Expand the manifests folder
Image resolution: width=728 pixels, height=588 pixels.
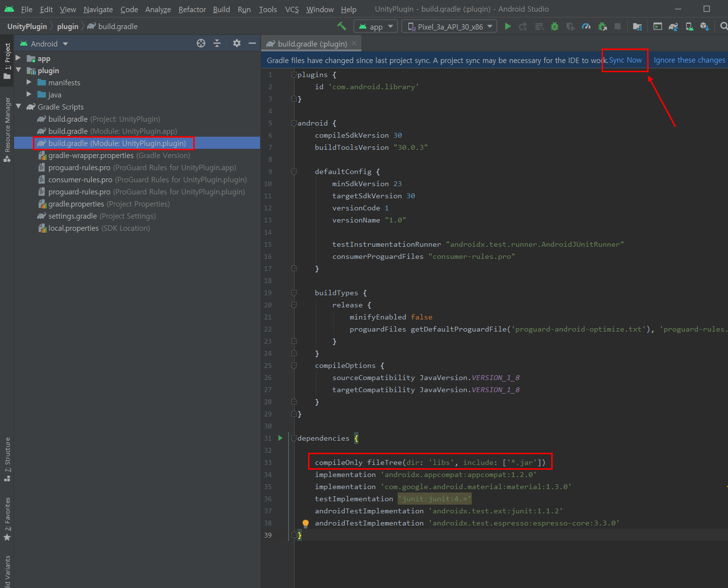[29, 82]
